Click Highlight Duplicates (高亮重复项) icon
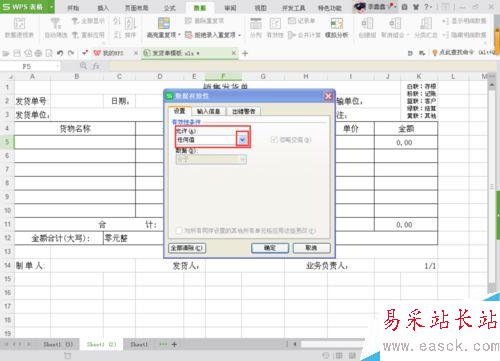 (164, 23)
